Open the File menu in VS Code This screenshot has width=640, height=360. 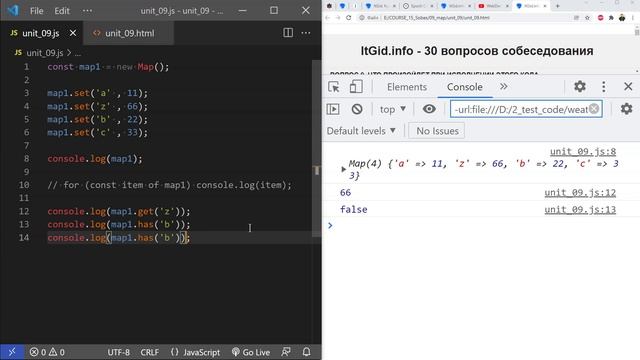(x=36, y=11)
